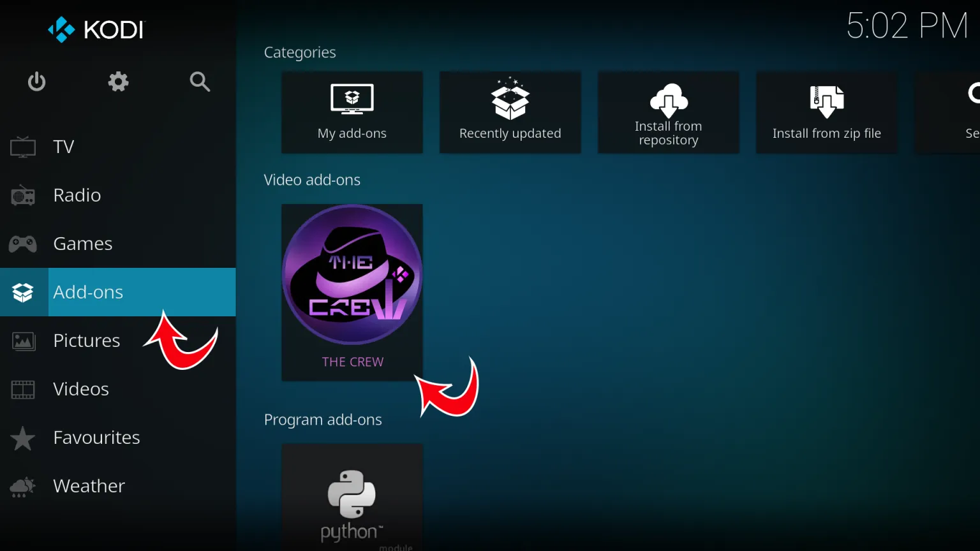Click the Add-ons box icon
Viewport: 980px width, 551px height.
pos(22,291)
